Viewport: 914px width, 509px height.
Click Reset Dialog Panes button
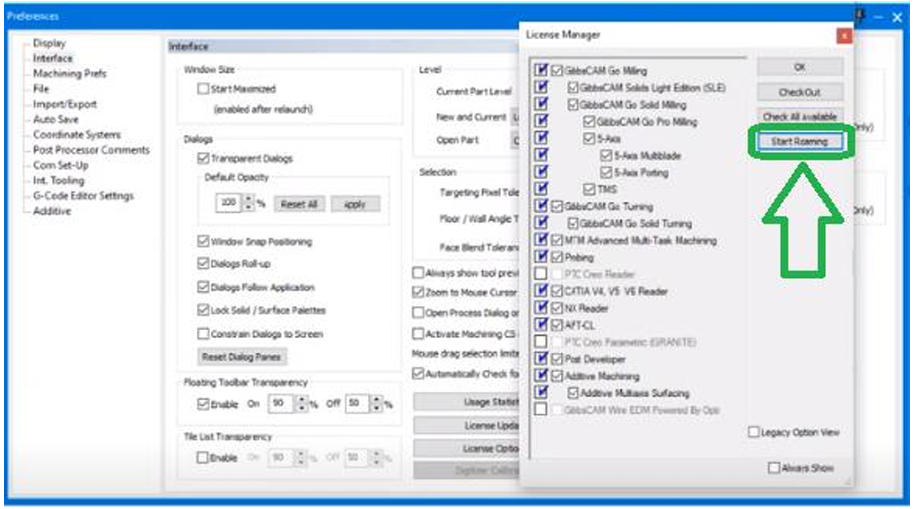241,357
